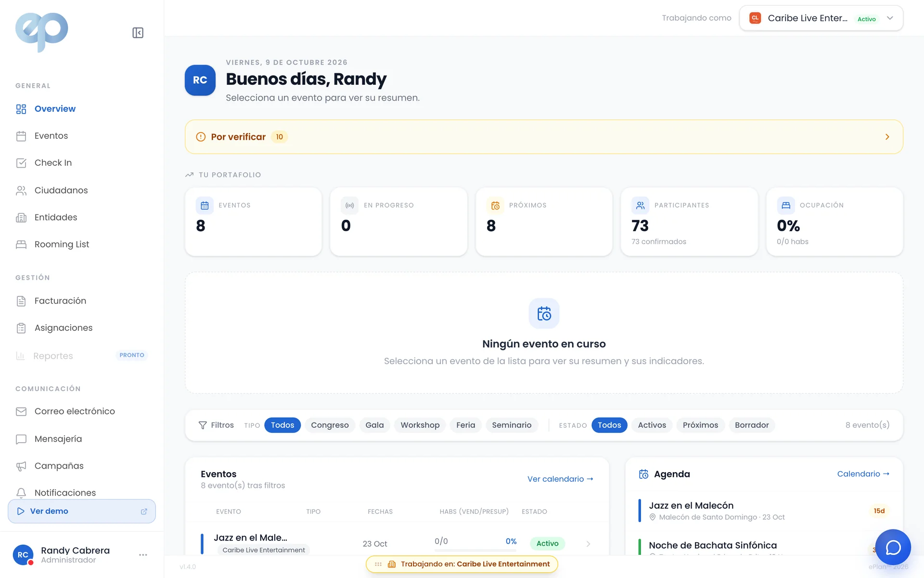This screenshot has width=924, height=578.
Task: Collapse the sidebar with the panel icon
Action: coord(138,33)
